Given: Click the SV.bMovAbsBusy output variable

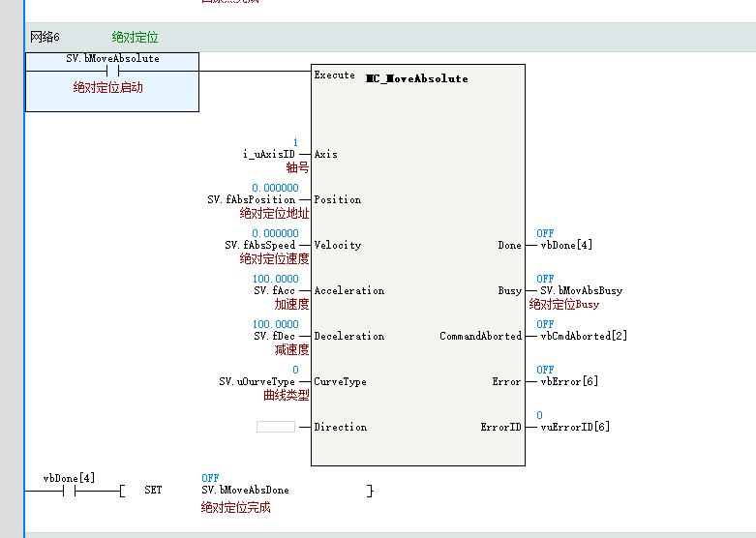Looking at the screenshot, I should (581, 290).
